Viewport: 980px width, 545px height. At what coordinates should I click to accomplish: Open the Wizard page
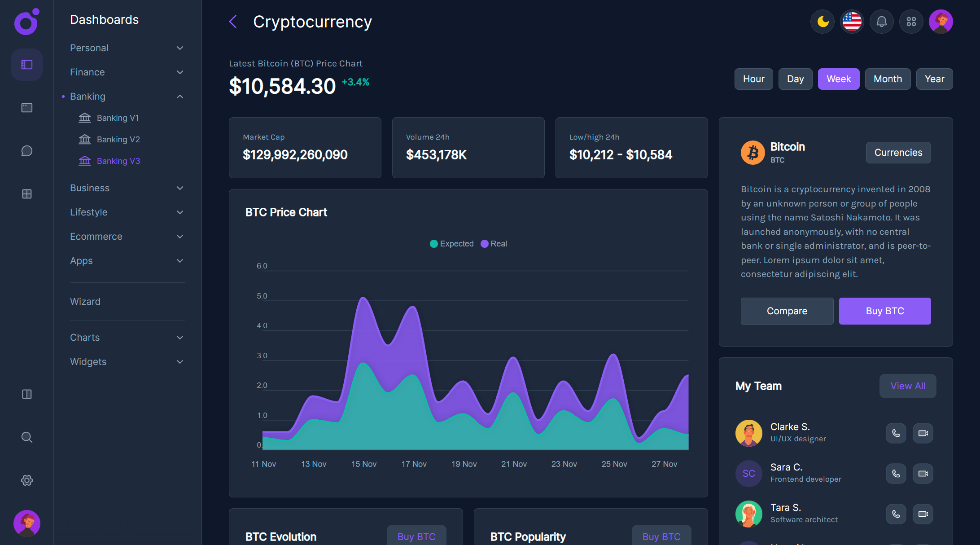(x=85, y=301)
